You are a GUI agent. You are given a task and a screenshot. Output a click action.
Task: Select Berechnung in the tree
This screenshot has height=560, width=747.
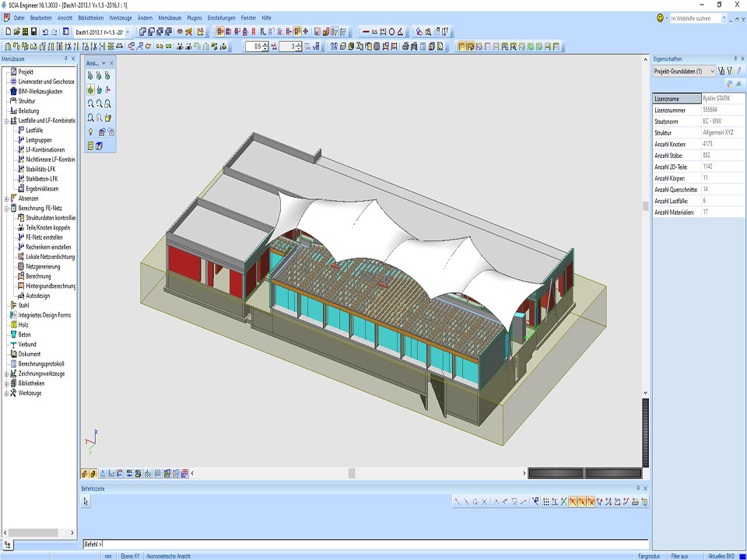coord(38,276)
